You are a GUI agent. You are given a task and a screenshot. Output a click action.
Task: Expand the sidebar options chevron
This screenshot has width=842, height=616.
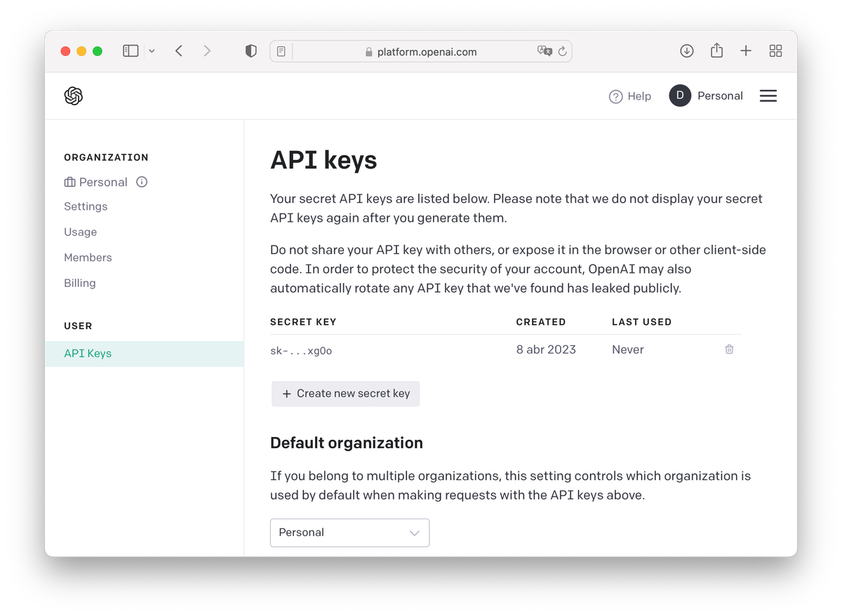coord(152,51)
